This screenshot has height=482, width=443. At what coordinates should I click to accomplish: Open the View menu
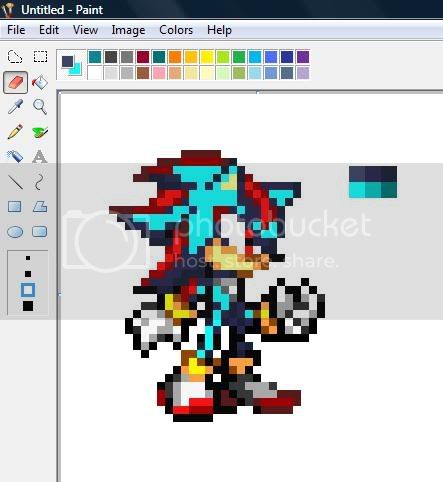pos(86,30)
